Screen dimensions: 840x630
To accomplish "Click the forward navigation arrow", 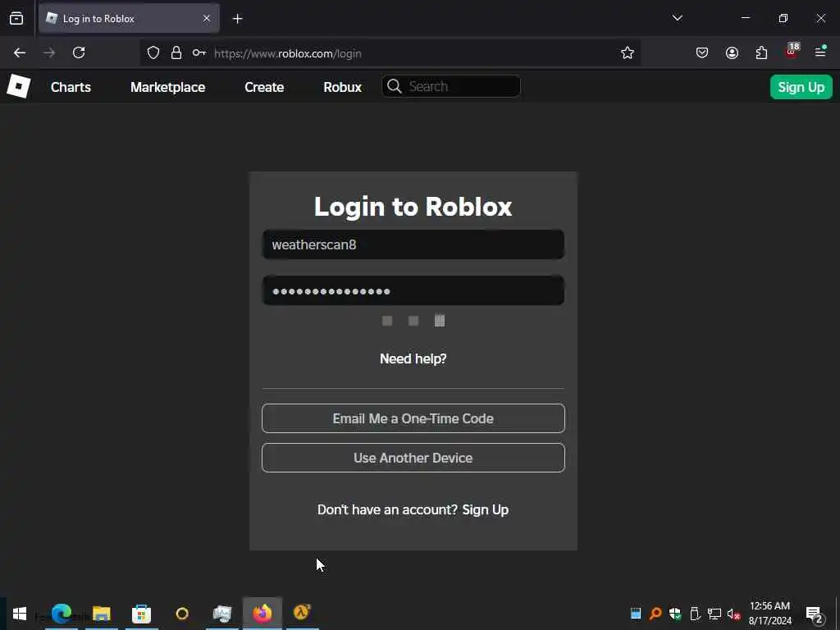I will 49,52.
